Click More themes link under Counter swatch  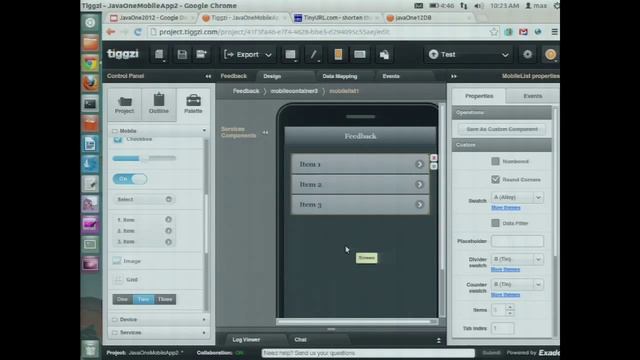[x=505, y=295]
